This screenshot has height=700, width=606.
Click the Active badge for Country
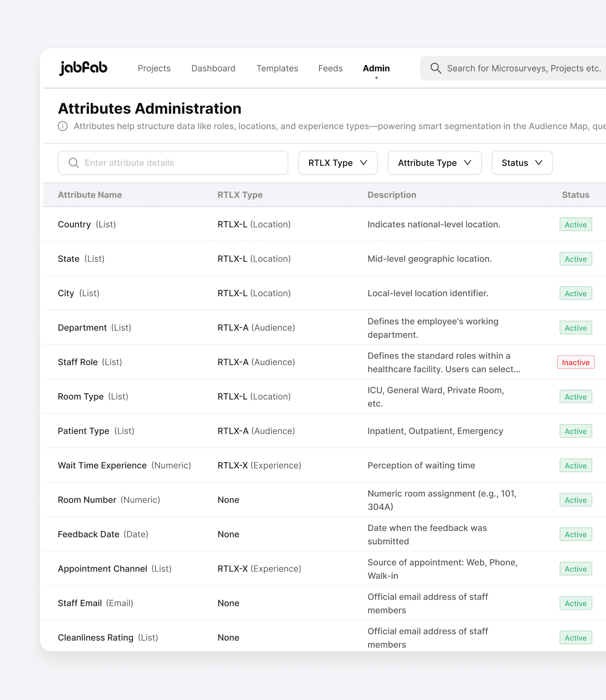[576, 224]
